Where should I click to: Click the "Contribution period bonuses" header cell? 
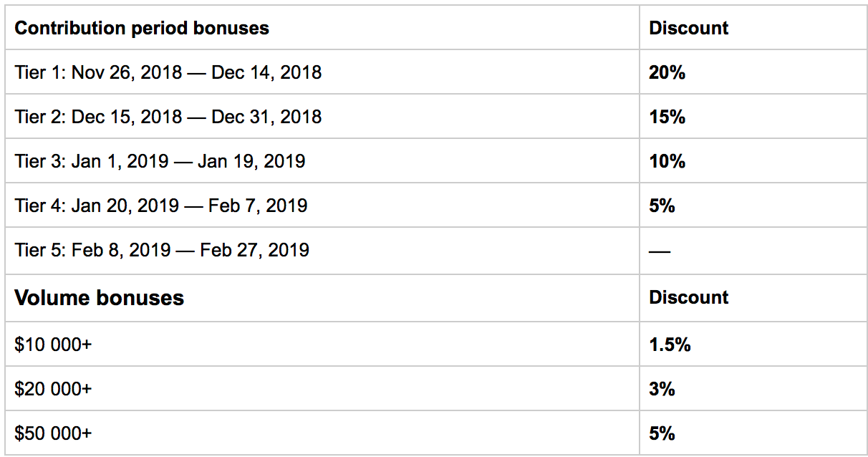[x=142, y=29]
